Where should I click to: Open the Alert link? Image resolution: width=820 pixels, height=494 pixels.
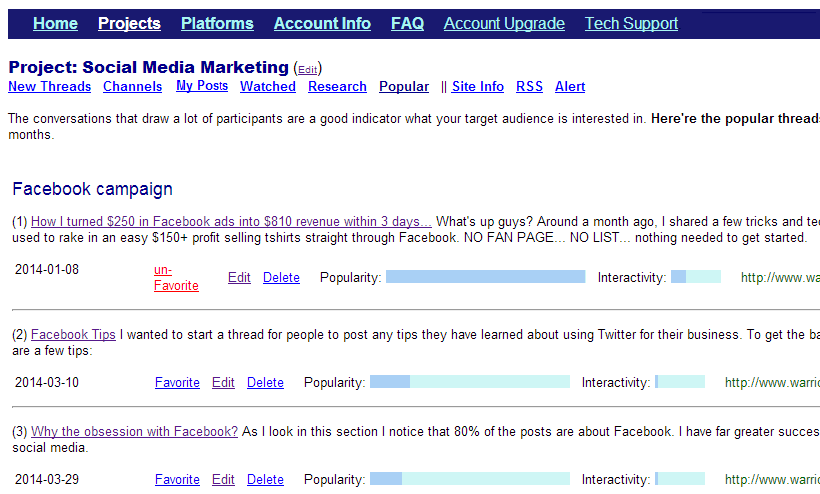[570, 86]
